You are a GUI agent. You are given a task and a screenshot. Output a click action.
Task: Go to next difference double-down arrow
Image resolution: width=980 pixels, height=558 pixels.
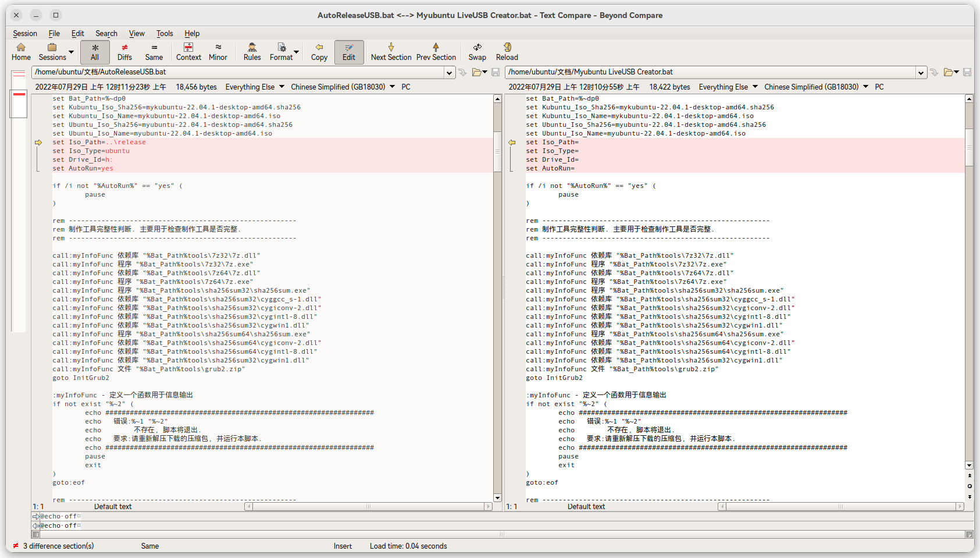[970, 496]
